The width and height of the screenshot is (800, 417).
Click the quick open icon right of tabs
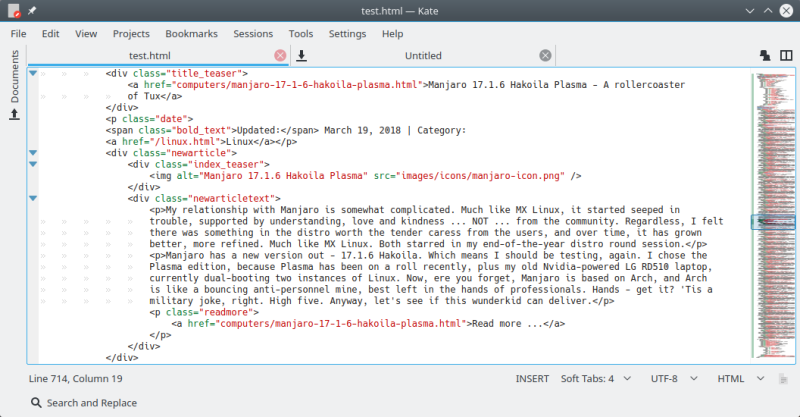click(765, 55)
